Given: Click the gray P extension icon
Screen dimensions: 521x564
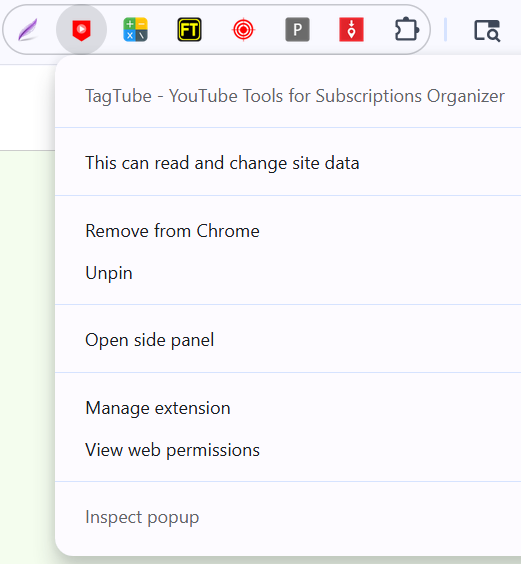Looking at the screenshot, I should (297, 29).
